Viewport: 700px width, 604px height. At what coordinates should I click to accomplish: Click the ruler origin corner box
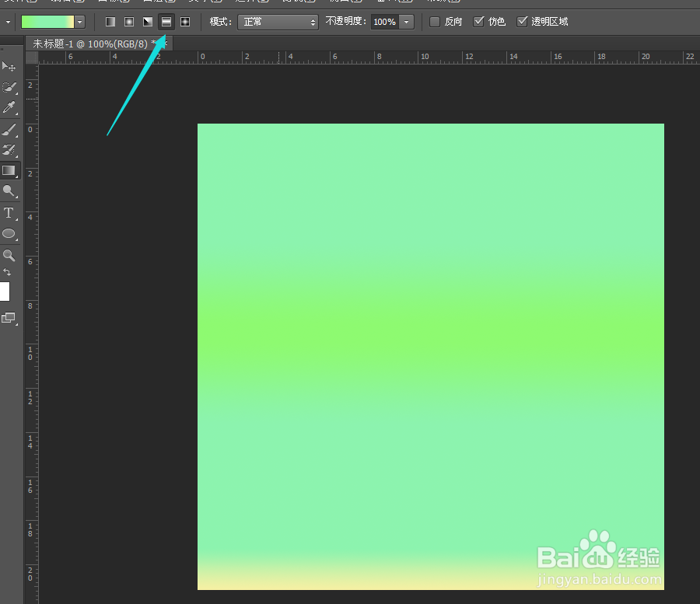[x=32, y=58]
